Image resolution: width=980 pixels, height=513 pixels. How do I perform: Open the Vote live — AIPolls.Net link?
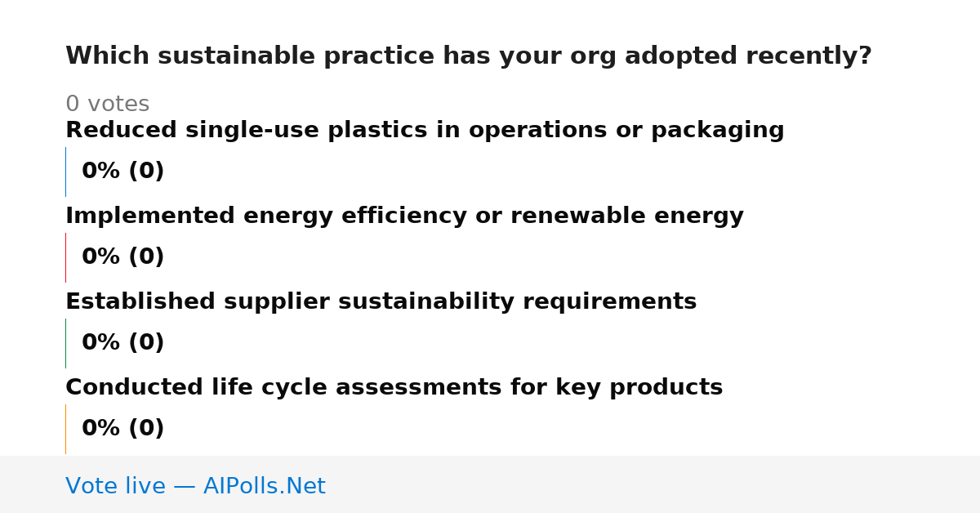tap(195, 486)
